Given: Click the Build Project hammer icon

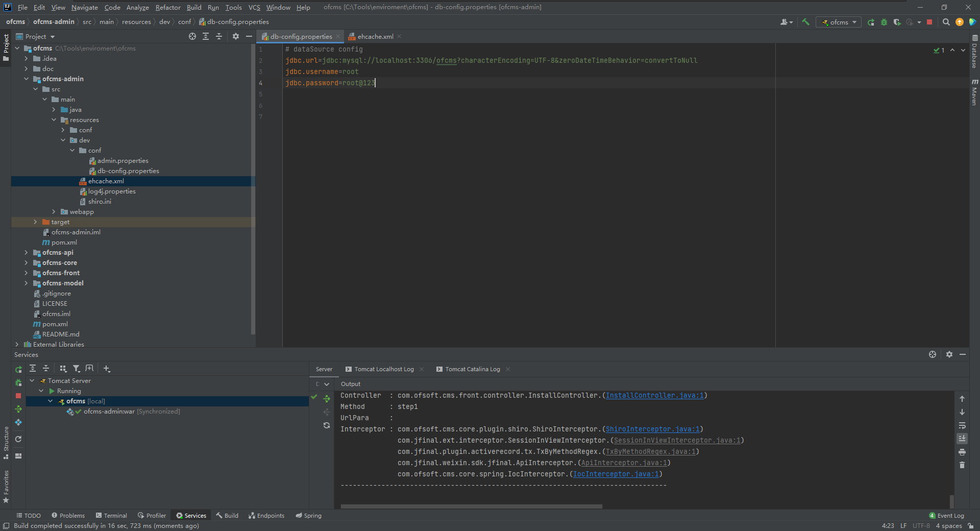Looking at the screenshot, I should click(x=805, y=22).
